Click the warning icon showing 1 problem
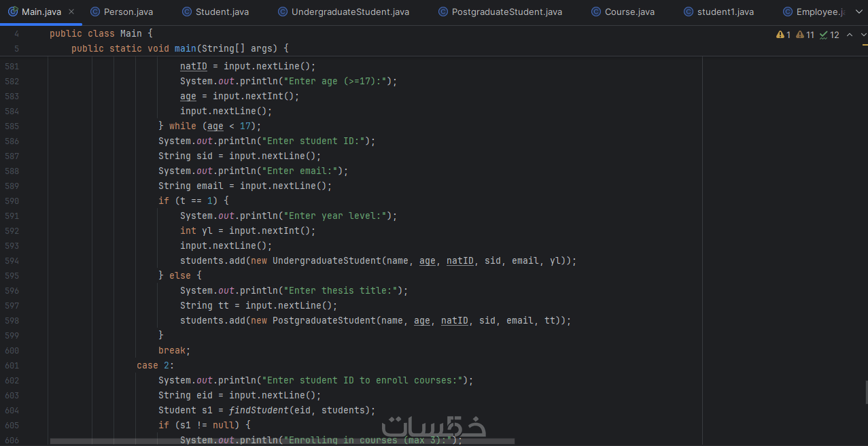The width and height of the screenshot is (868, 446). (784, 35)
